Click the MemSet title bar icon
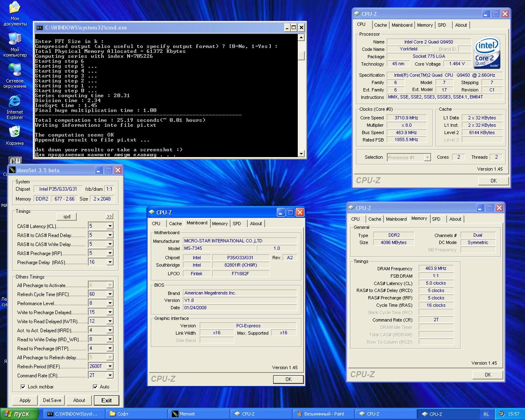Viewport: 525px width, 420px height. [12, 170]
